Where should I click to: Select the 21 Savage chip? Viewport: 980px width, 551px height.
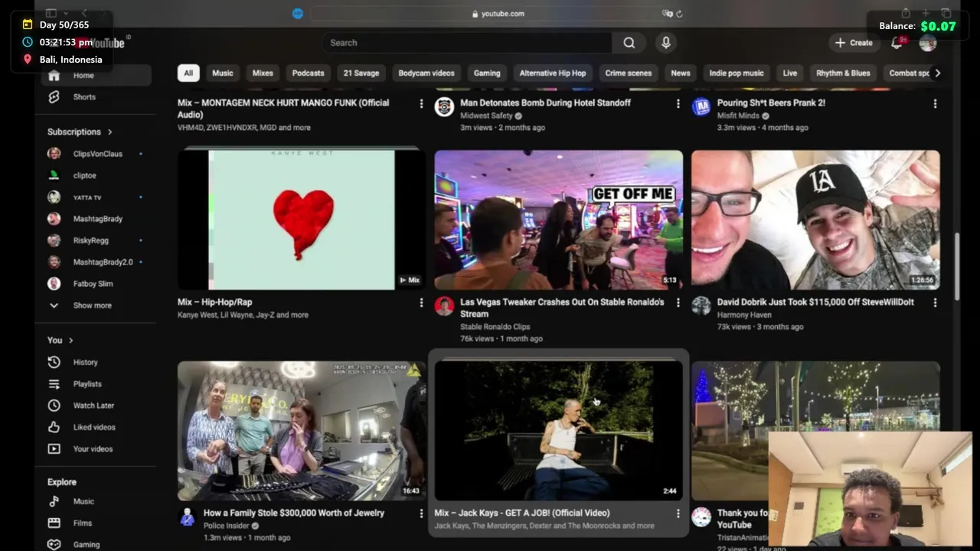[361, 73]
